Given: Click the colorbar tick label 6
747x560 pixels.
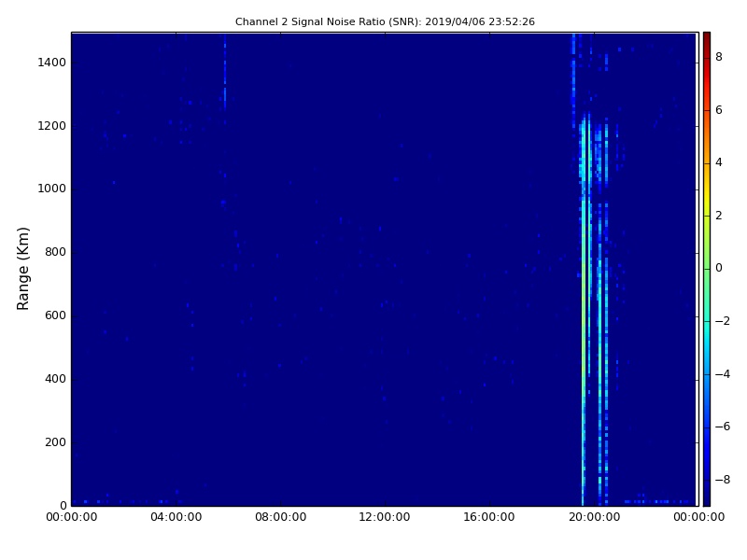Looking at the screenshot, I should (719, 110).
